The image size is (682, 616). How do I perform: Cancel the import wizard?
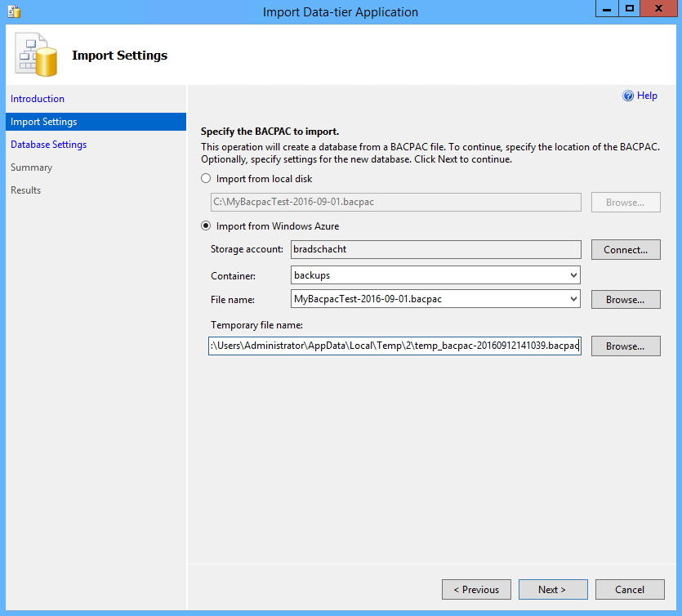(629, 589)
